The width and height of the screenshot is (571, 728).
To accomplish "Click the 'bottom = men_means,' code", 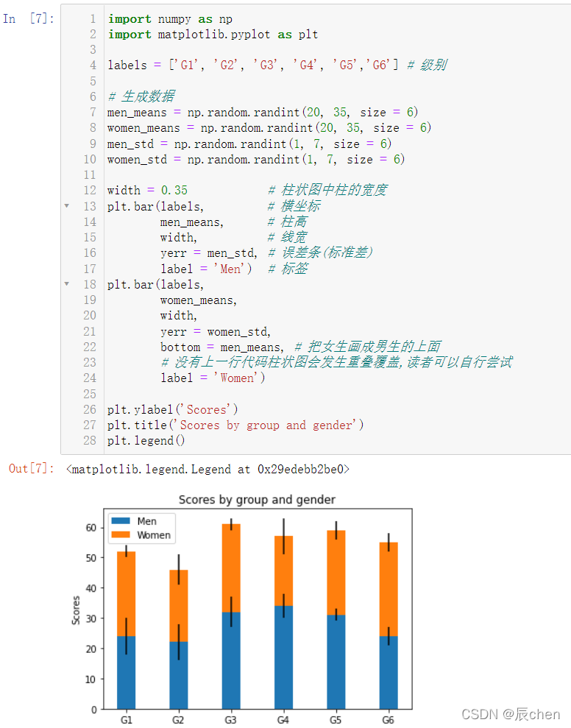I will point(222,347).
